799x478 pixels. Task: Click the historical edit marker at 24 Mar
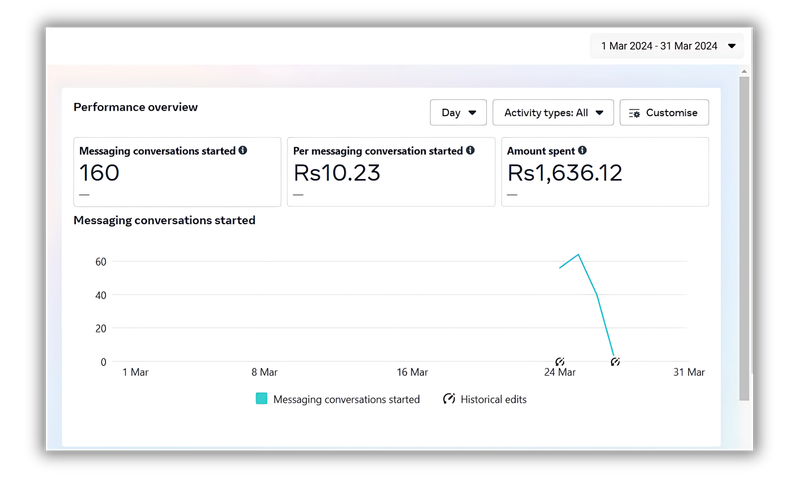tap(560, 362)
